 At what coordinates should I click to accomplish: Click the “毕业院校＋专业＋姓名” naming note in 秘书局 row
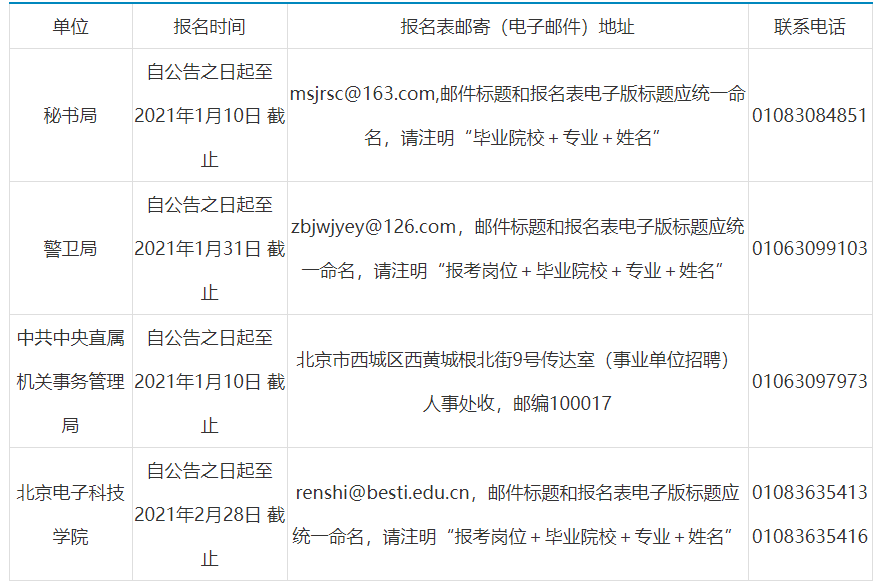pos(562,137)
